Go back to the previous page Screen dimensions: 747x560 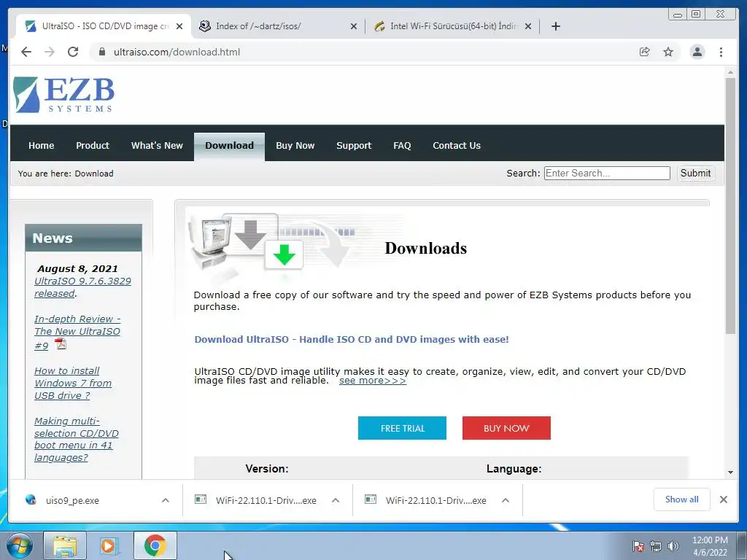click(x=26, y=52)
